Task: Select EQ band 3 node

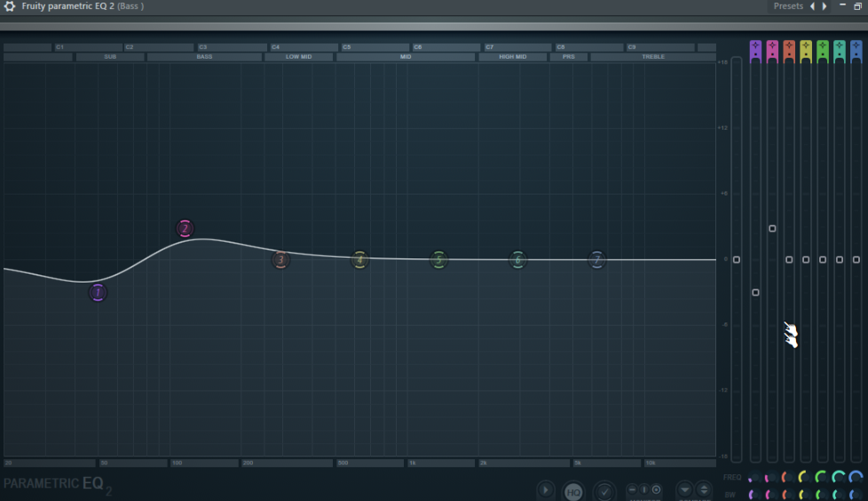Action: [x=280, y=259]
